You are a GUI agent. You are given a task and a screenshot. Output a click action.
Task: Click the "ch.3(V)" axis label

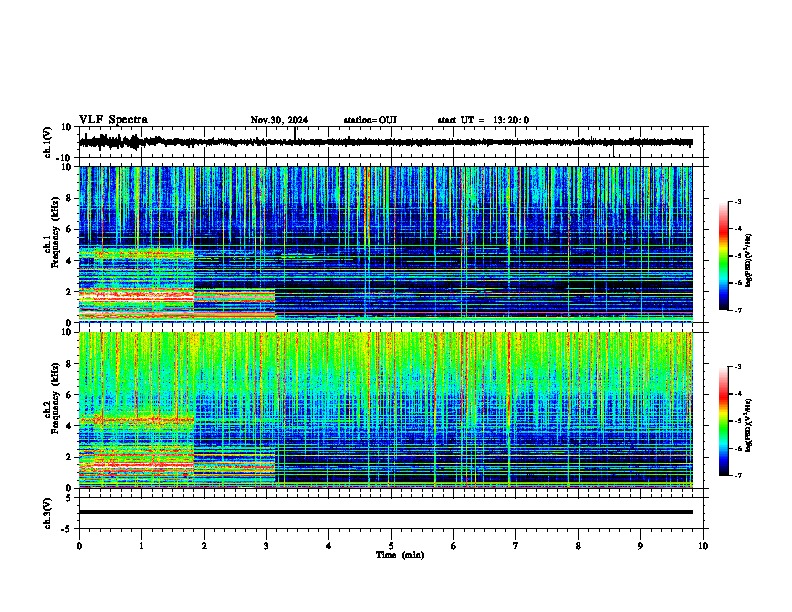48,513
